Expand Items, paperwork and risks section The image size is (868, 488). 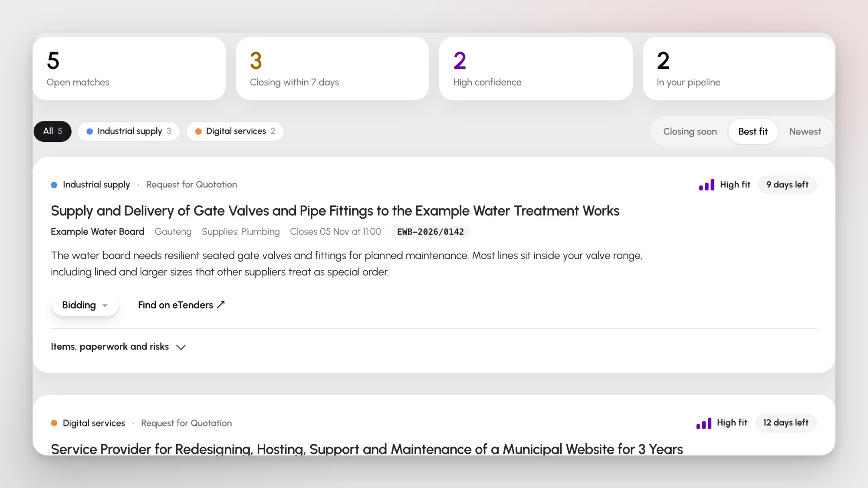click(118, 347)
